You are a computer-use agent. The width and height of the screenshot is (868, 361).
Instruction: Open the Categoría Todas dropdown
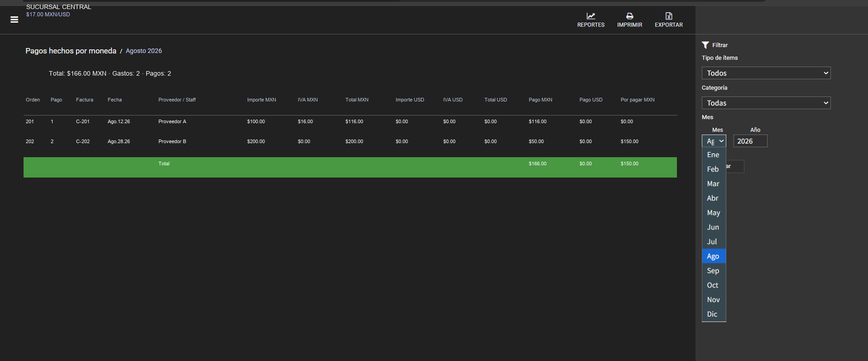766,103
